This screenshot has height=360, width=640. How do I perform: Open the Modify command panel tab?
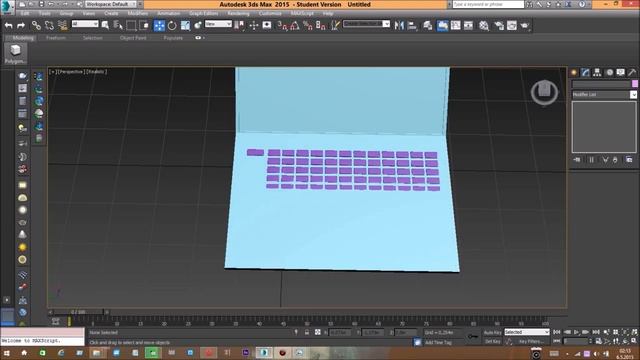click(586, 72)
